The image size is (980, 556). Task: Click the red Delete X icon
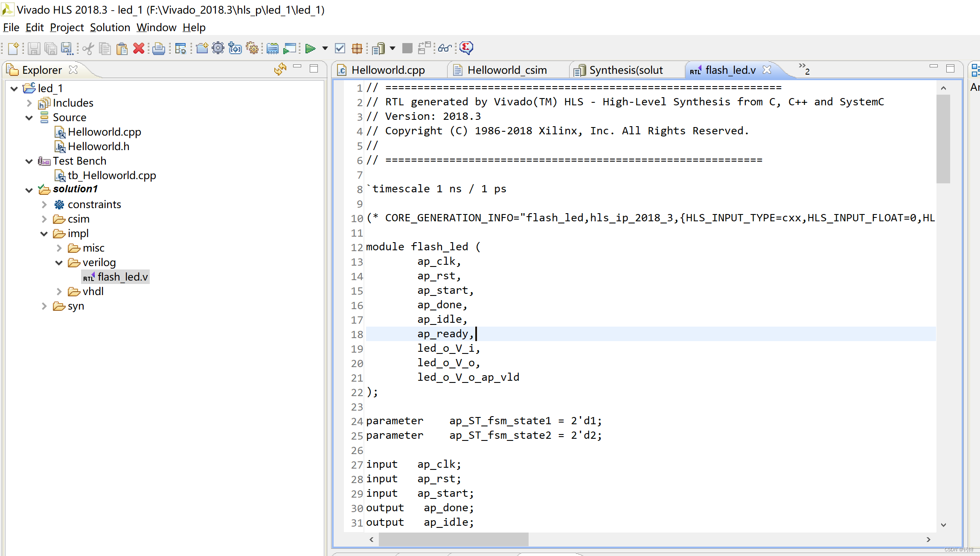click(139, 49)
